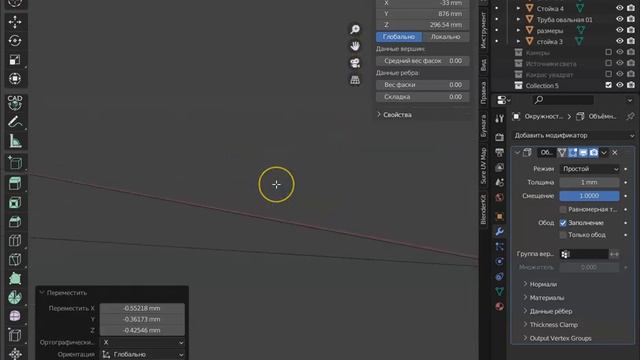Select the Smooth tool
Image resolution: width=640 pixels, height=360 pixels.
[x=15, y=316]
